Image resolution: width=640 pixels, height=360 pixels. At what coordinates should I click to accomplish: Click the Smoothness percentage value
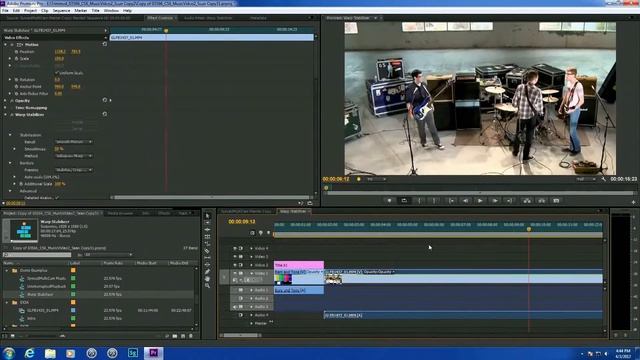click(x=59, y=149)
